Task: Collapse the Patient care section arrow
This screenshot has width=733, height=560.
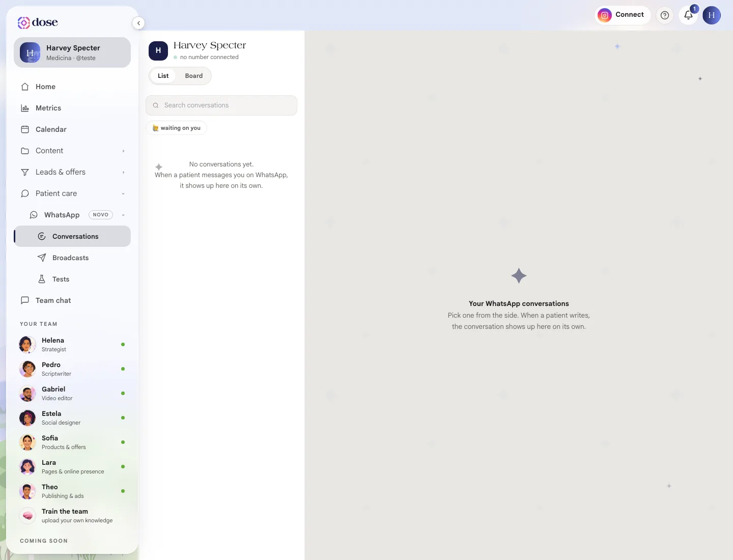Action: tap(123, 194)
